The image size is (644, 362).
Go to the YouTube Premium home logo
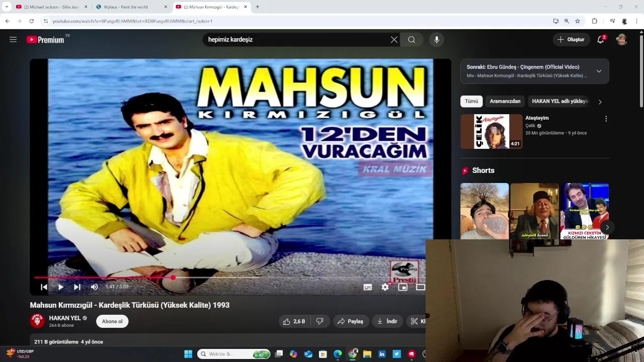pyautogui.click(x=45, y=40)
